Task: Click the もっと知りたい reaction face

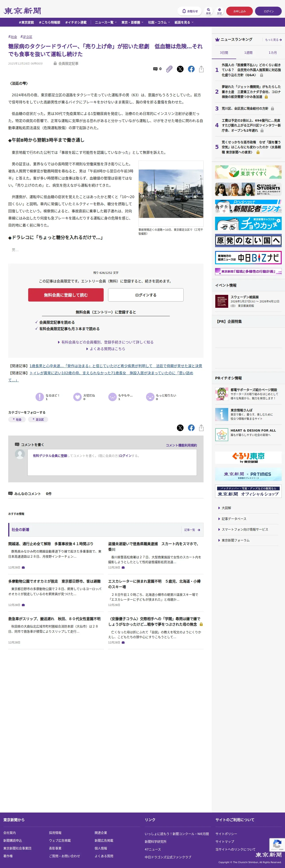Action: click(150, 397)
